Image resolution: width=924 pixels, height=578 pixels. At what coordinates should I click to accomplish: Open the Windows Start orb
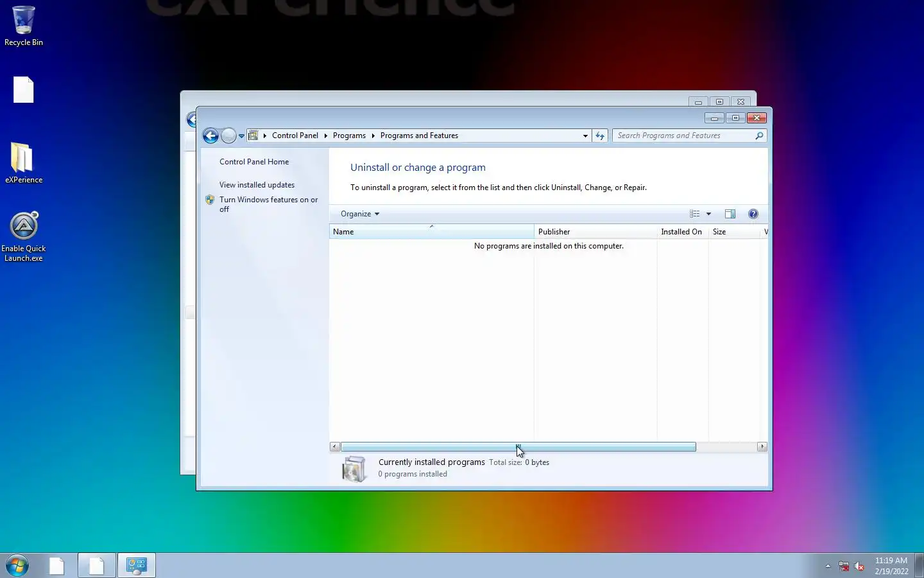point(17,566)
